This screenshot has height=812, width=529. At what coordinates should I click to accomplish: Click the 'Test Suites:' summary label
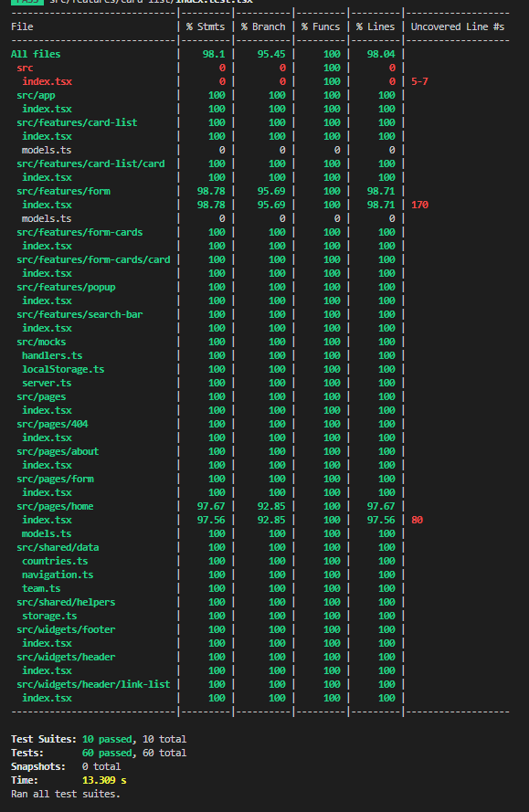coord(44,739)
